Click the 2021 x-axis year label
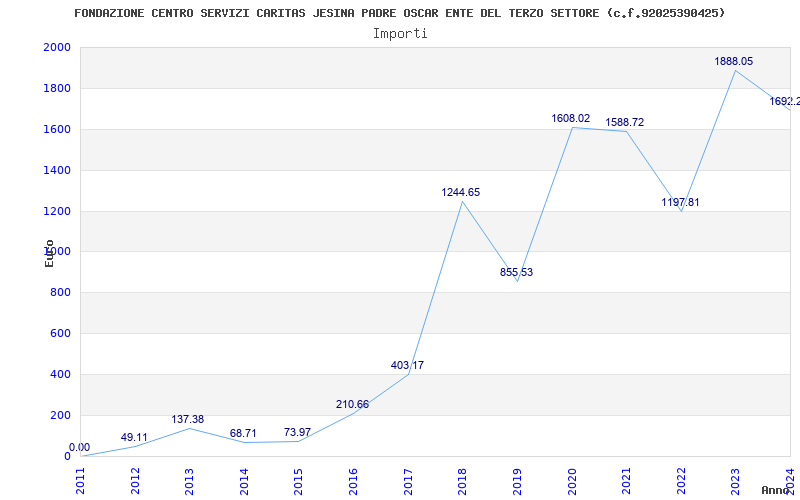800x500 pixels. tap(627, 482)
